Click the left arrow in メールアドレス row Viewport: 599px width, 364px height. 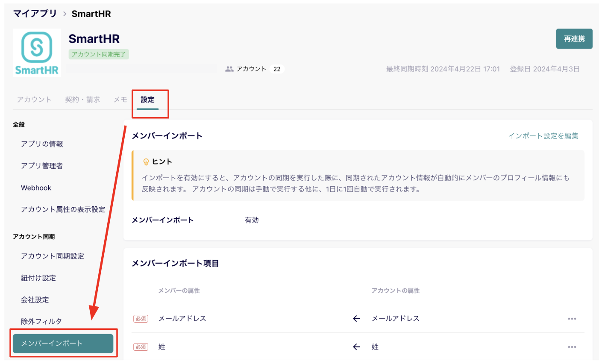pyautogui.click(x=356, y=319)
